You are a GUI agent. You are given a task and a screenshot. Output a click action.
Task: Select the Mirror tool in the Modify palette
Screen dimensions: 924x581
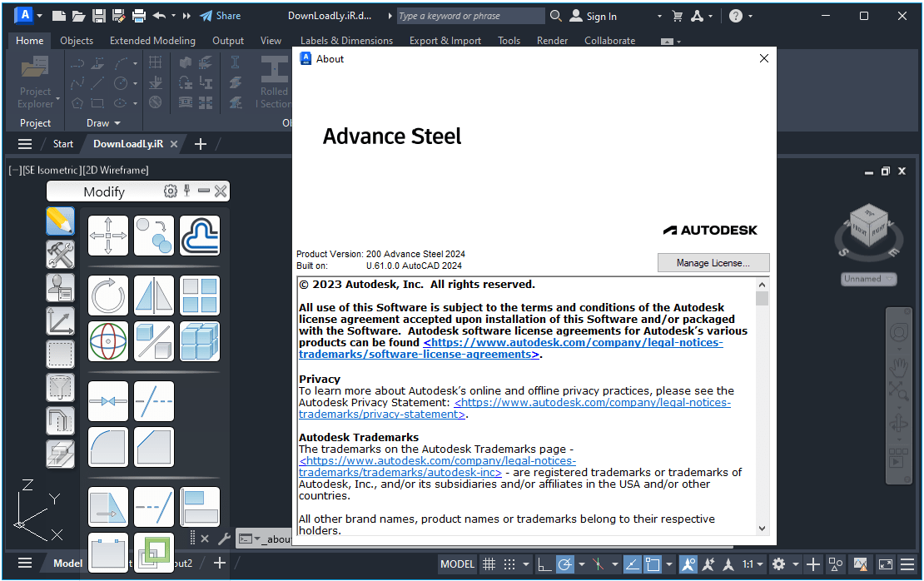tap(154, 295)
